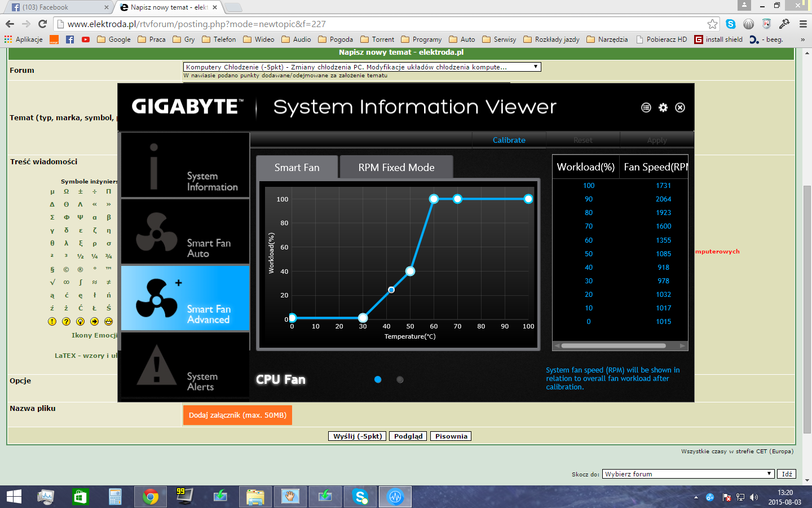Open the System Information Viewer list icon
Screen dimensions: 812x508
pyautogui.click(x=646, y=107)
